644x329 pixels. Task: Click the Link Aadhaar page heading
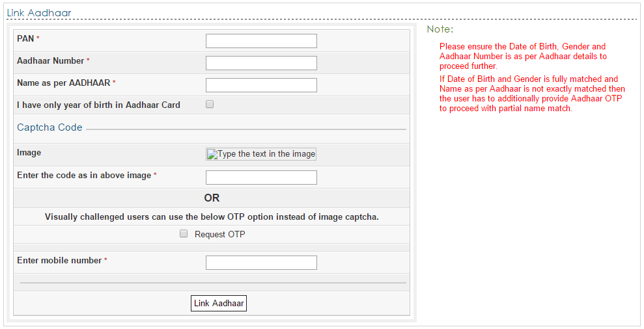point(39,13)
